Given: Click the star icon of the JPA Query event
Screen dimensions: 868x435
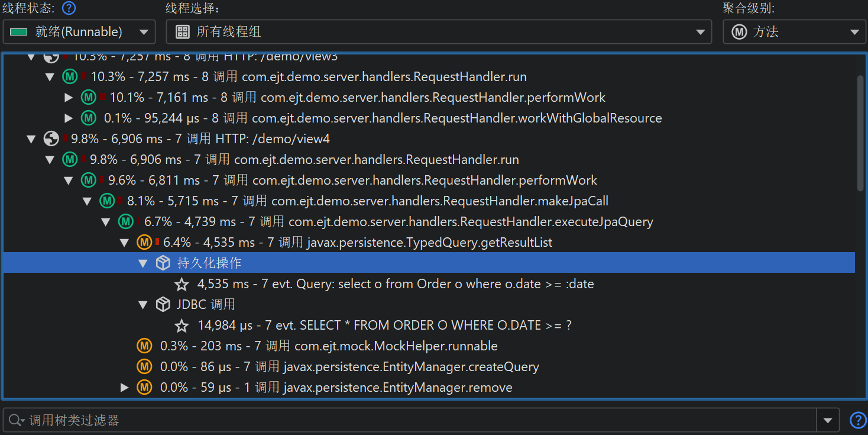Looking at the screenshot, I should click(182, 284).
